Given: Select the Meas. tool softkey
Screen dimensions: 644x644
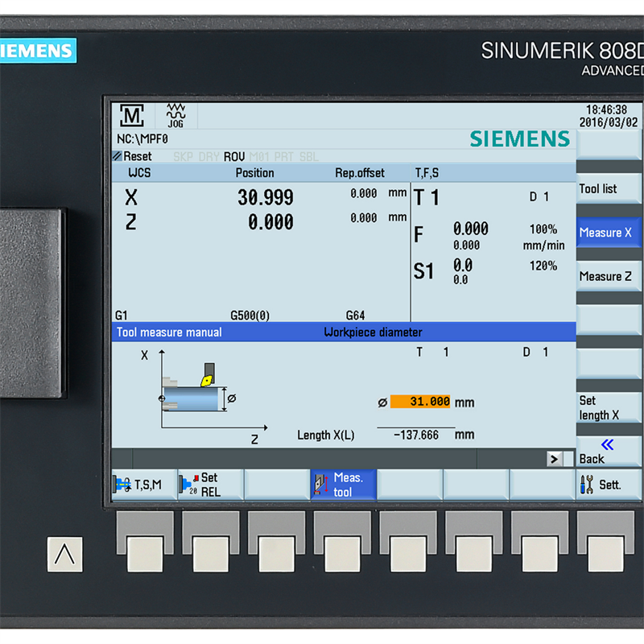Looking at the screenshot, I should coord(343,485).
